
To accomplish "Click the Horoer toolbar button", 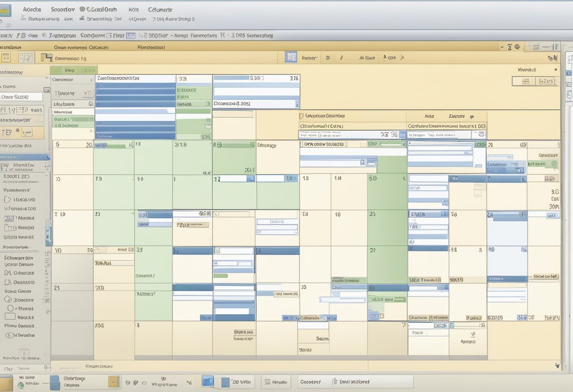I will 309,58.
